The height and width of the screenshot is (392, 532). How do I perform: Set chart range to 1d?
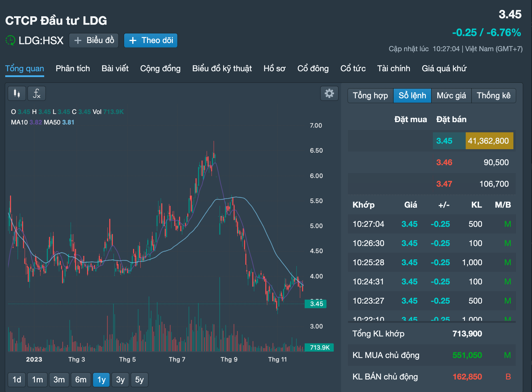point(17,380)
